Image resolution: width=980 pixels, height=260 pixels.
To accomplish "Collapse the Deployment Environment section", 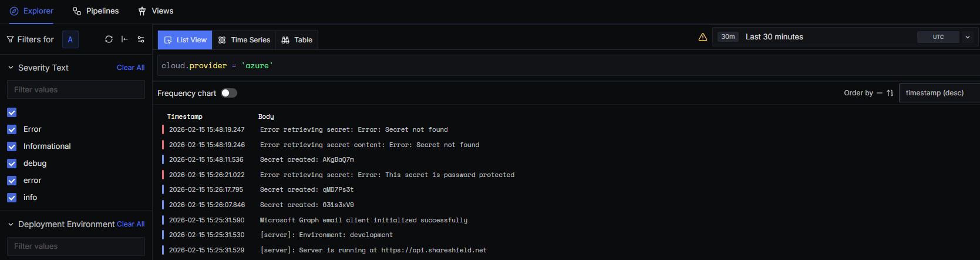I will click(11, 224).
